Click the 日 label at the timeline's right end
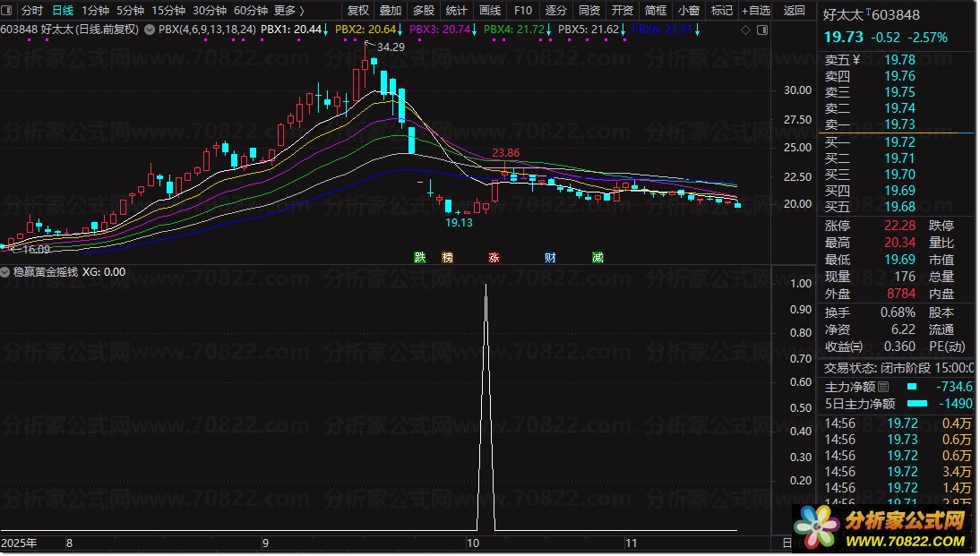This screenshot has width=980, height=556. 787,543
